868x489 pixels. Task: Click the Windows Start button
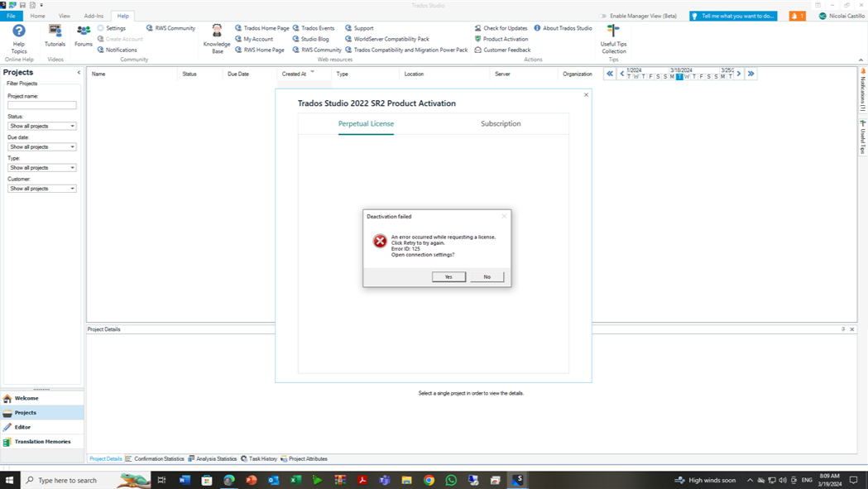9,480
